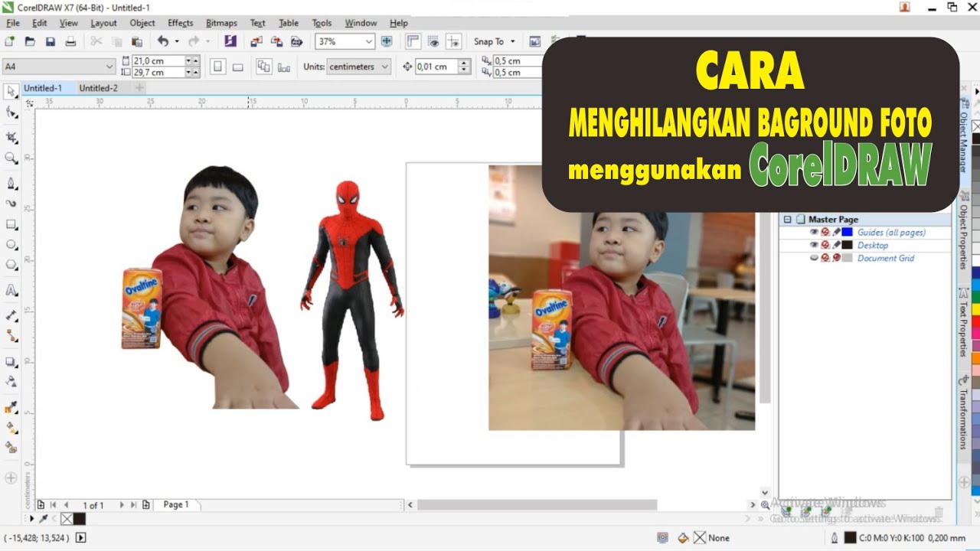Viewport: 980px width, 551px height.
Task: Select the Color Eyedropper tool
Action: tap(11, 406)
